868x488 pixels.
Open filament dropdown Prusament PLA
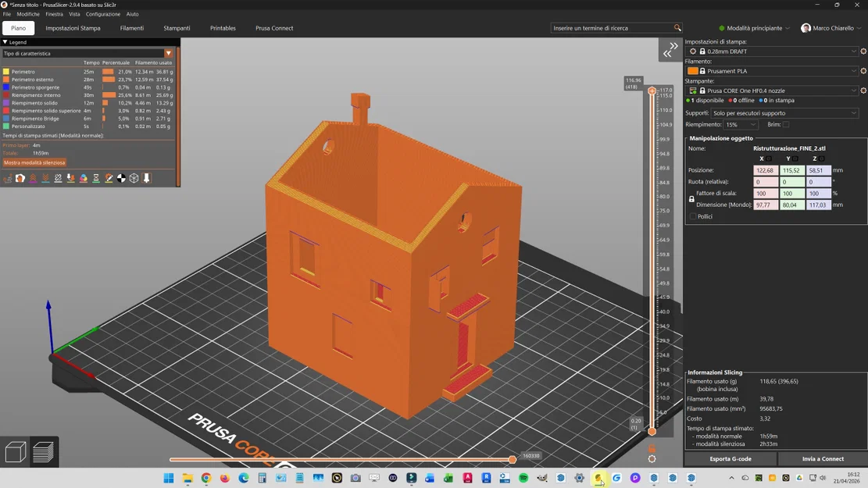pos(772,71)
